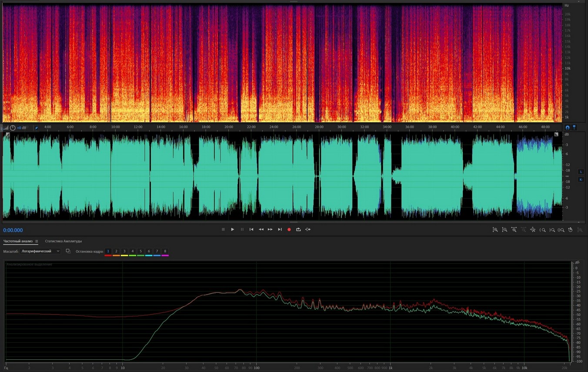Toggle snapping magnet icon above dB scale

click(x=567, y=127)
